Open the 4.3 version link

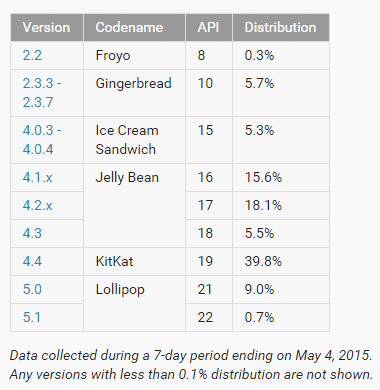(x=32, y=233)
